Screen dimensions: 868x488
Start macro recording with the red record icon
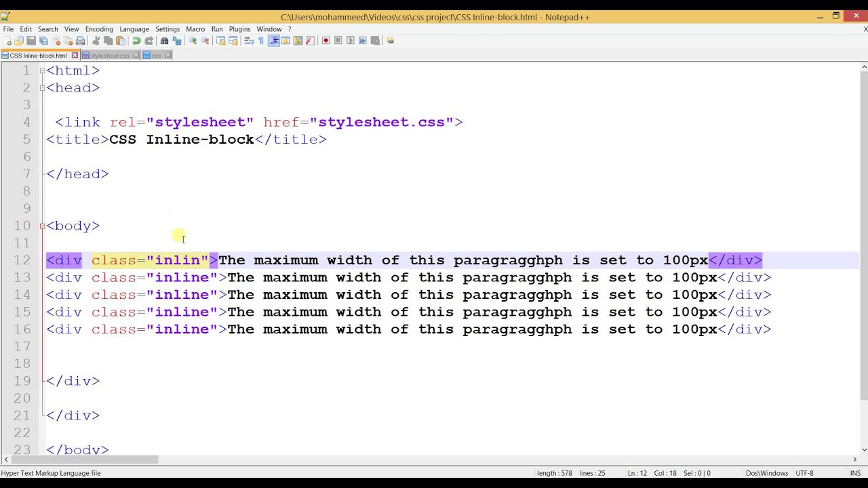click(x=325, y=41)
